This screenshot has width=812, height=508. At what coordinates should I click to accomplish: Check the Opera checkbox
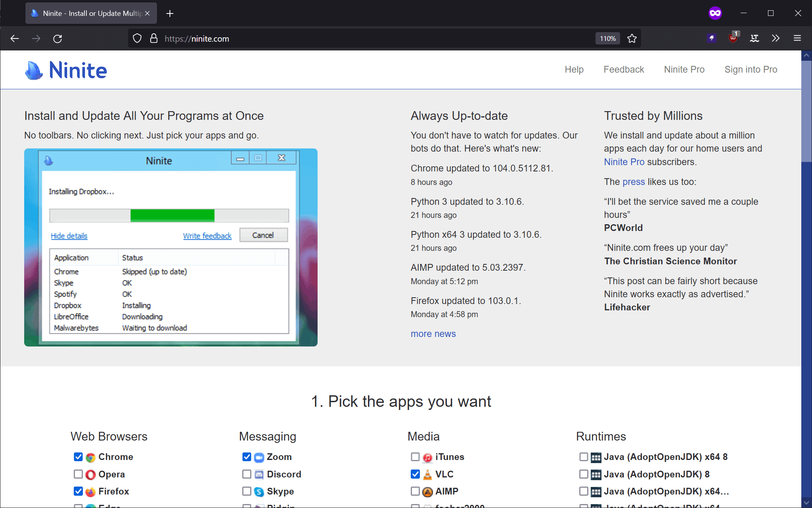pos(78,474)
